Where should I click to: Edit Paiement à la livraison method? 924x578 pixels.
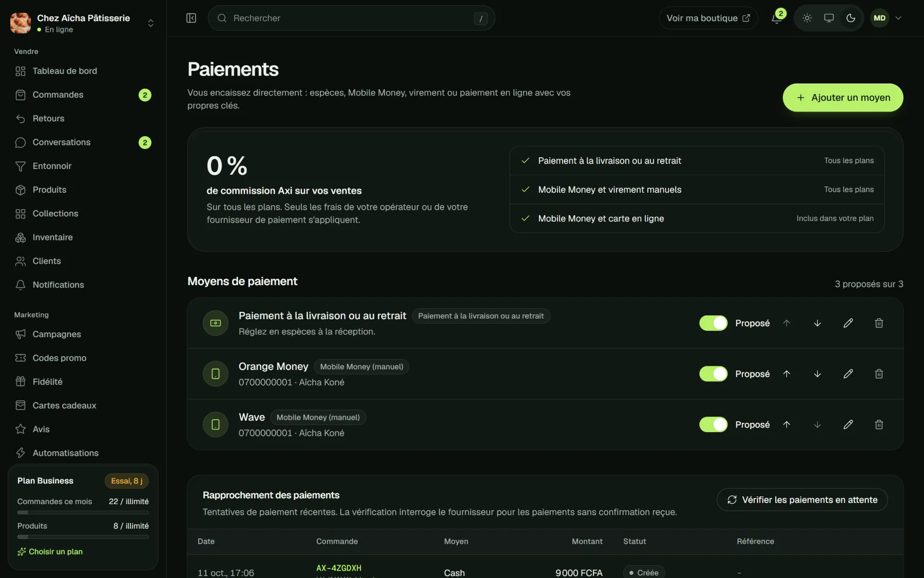pyautogui.click(x=848, y=323)
